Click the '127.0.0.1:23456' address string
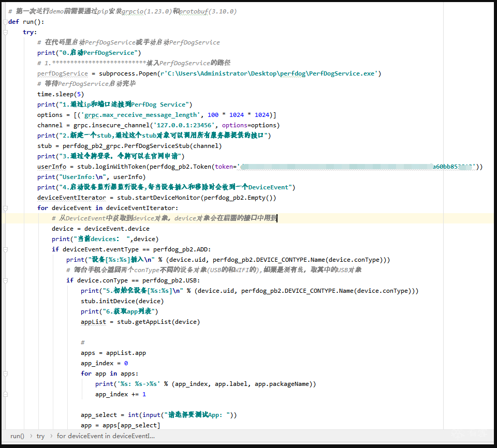Viewport: 497px width, 448px height. click(184, 125)
